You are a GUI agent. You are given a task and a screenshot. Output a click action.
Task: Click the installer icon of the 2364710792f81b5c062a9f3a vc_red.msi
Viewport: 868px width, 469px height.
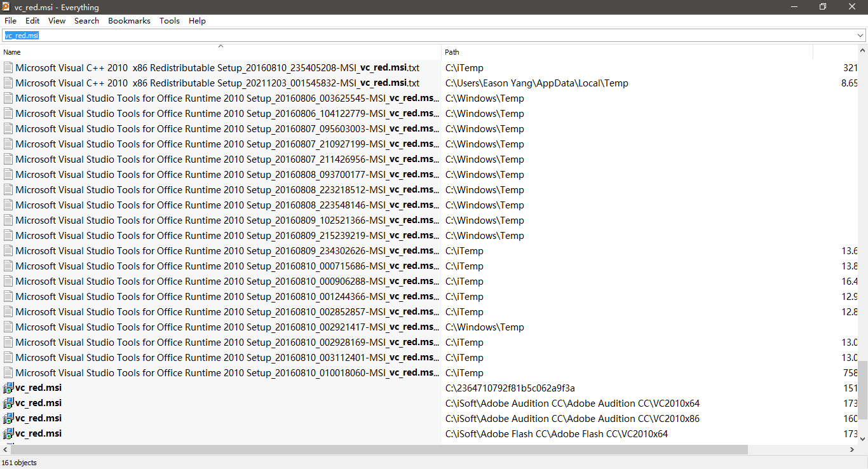(x=8, y=388)
